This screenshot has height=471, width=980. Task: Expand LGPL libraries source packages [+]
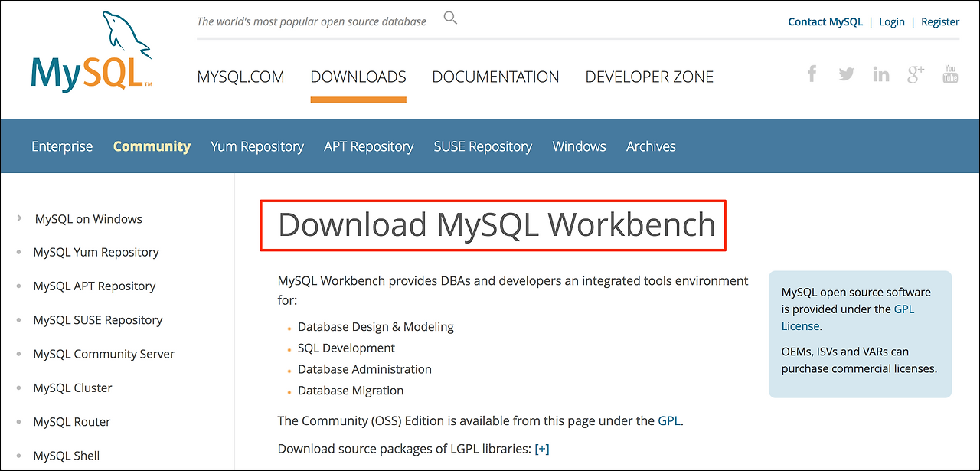click(542, 449)
